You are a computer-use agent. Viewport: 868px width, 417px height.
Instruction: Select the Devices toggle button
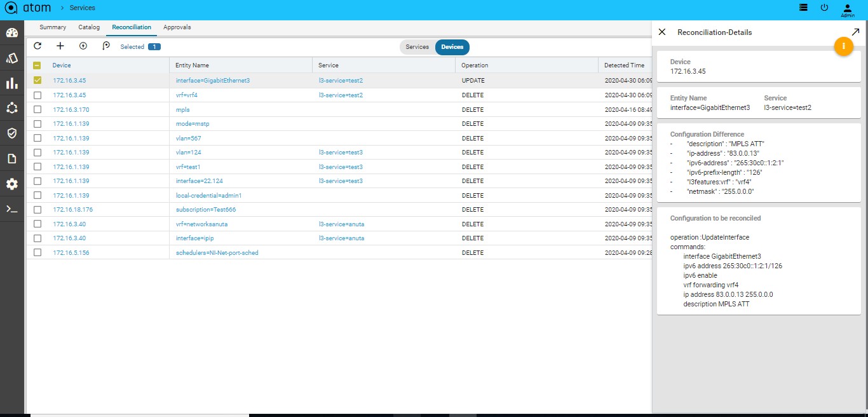pos(452,47)
